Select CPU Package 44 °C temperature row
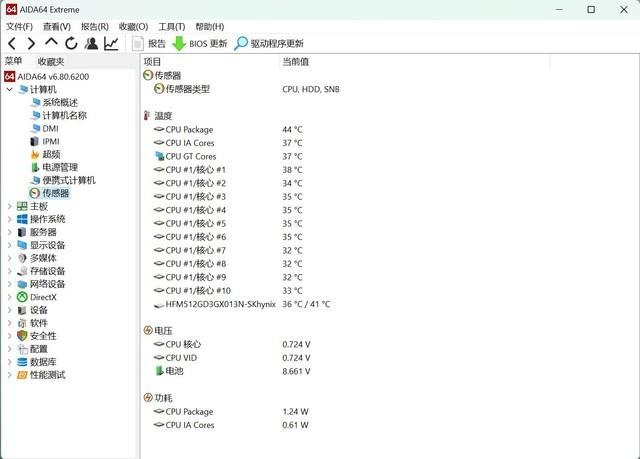Viewport: 640px width, 459px height. click(x=228, y=129)
